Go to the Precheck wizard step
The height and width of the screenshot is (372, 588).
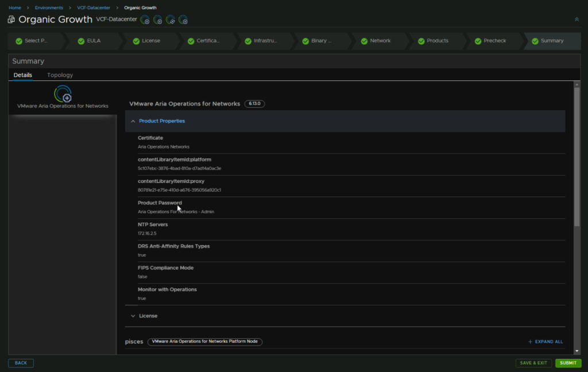(494, 41)
